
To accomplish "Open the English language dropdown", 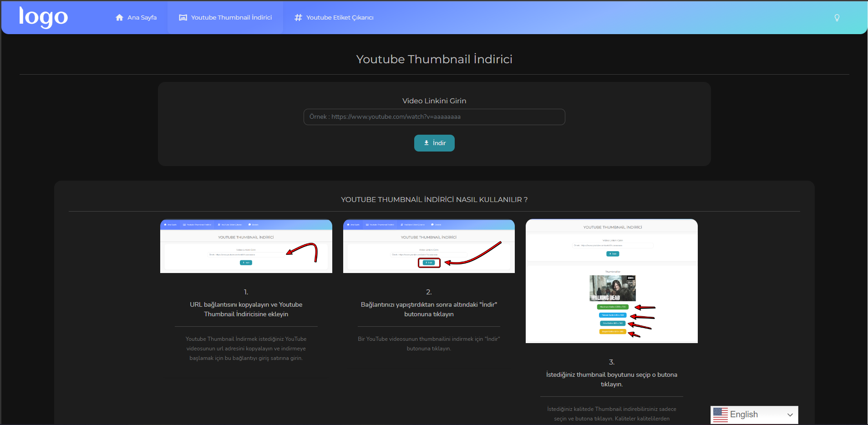I will pos(754,415).
